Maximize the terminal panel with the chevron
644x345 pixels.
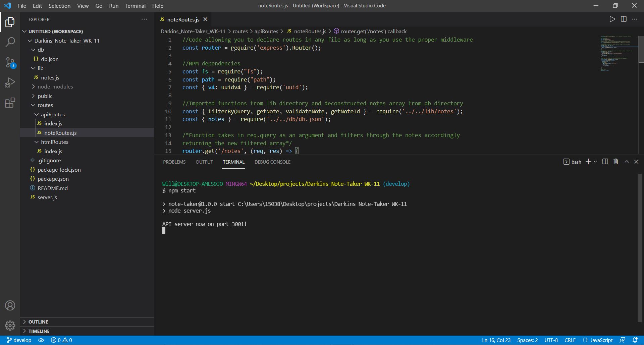pos(626,162)
